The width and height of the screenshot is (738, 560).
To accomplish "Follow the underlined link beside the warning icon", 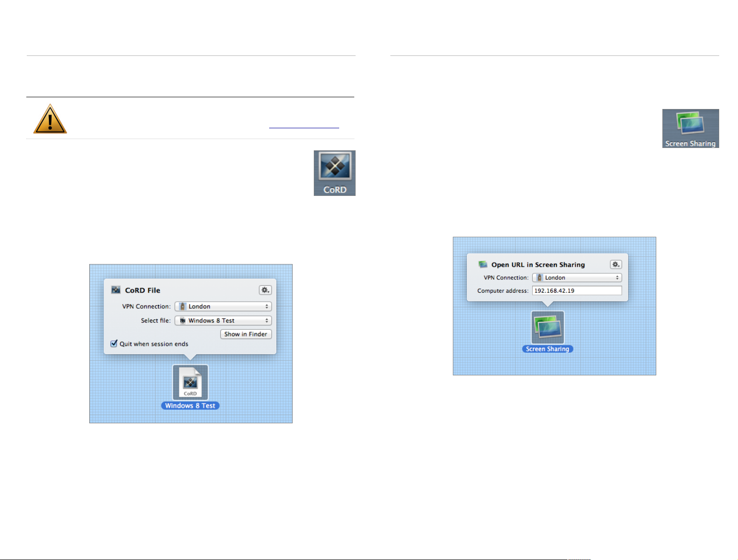I will [304, 125].
